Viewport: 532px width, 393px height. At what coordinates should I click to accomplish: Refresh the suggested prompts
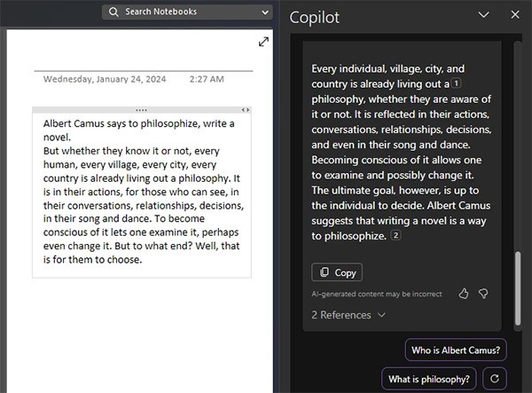click(496, 379)
